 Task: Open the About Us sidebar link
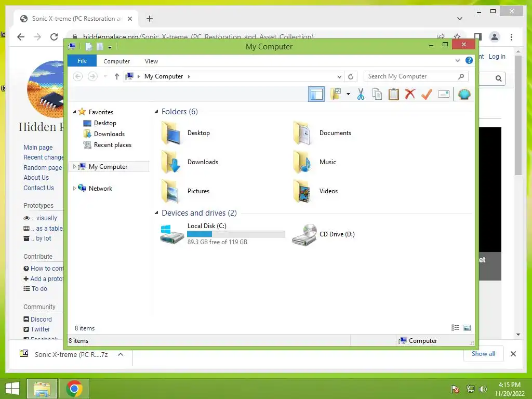(36, 178)
